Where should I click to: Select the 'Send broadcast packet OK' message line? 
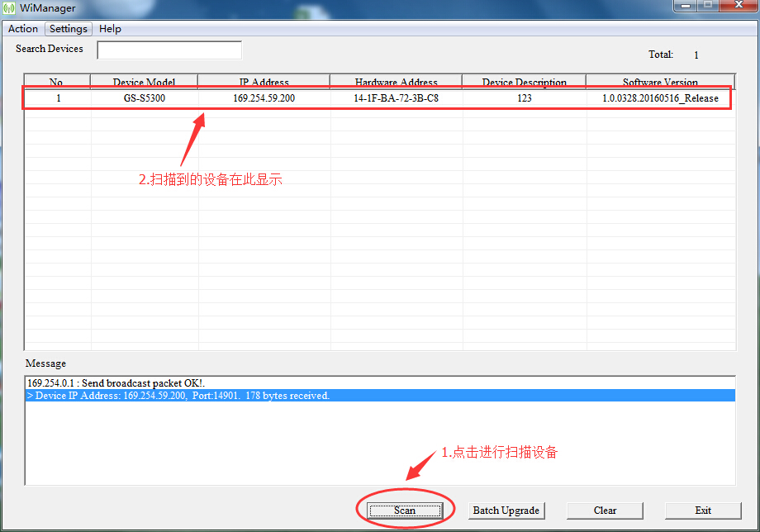coord(116,383)
